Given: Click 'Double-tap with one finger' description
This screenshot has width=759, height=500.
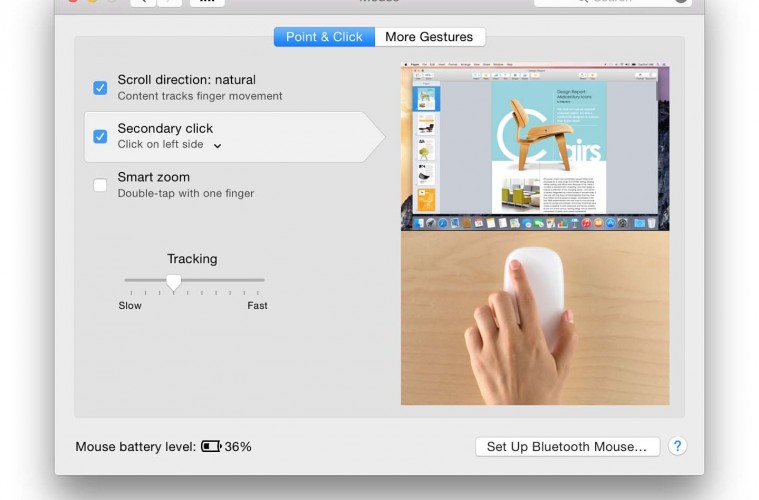Looking at the screenshot, I should [186, 194].
